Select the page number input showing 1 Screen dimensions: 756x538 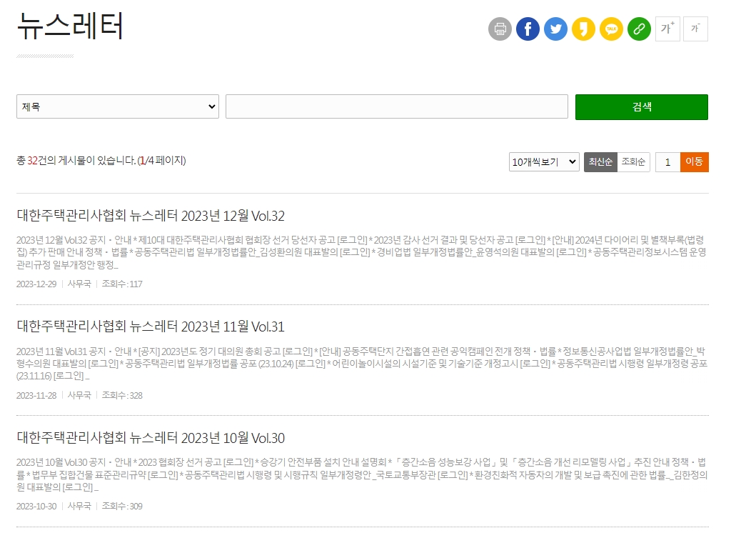click(667, 161)
